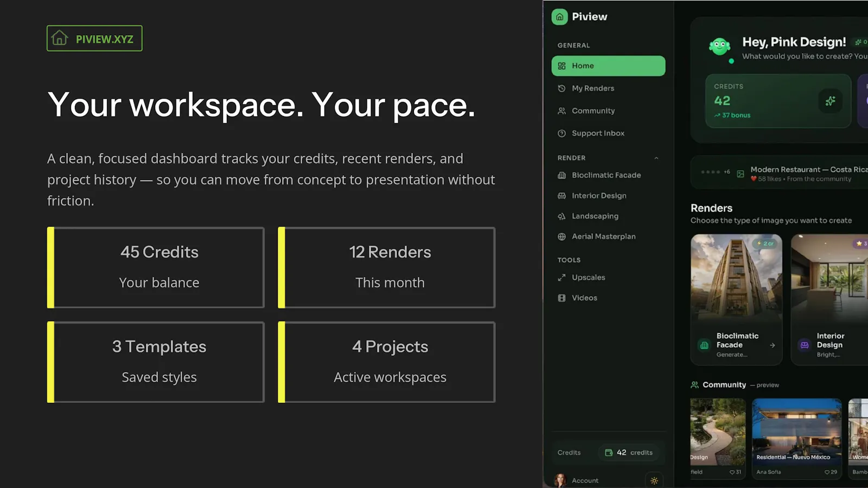Open Upscales tool
Viewport: 868px width, 488px height.
(x=608, y=278)
